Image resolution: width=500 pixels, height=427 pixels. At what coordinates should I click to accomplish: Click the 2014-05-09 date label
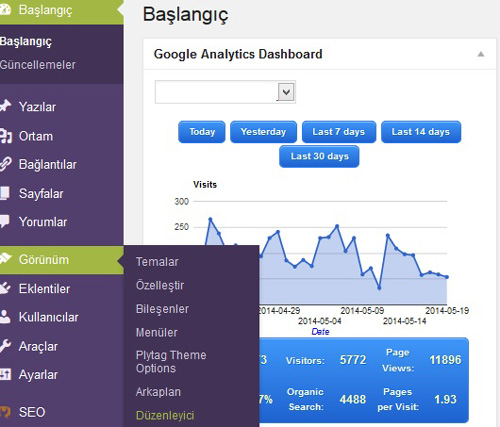point(362,311)
